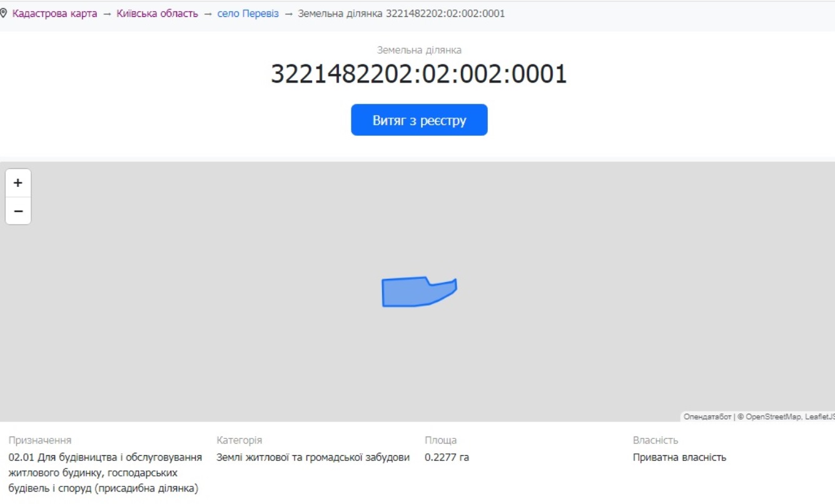Click the Приватна власність ownership value
The image size is (835, 504).
point(679,457)
